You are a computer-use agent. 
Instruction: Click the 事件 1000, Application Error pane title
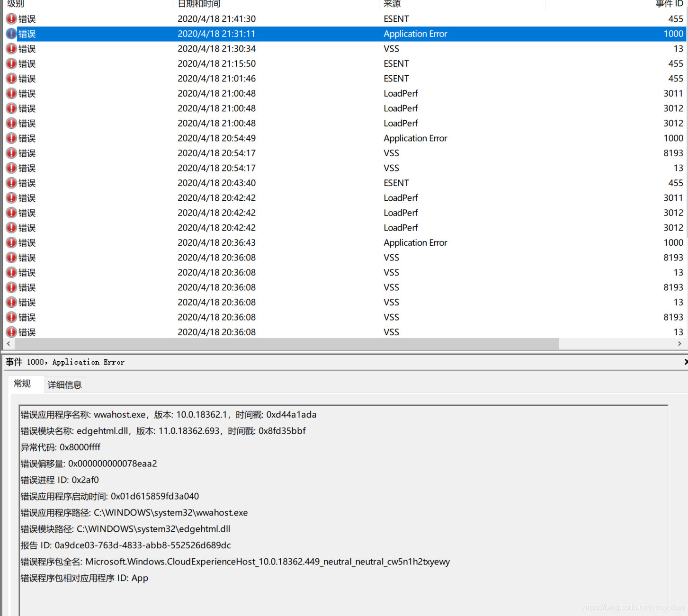(65, 362)
